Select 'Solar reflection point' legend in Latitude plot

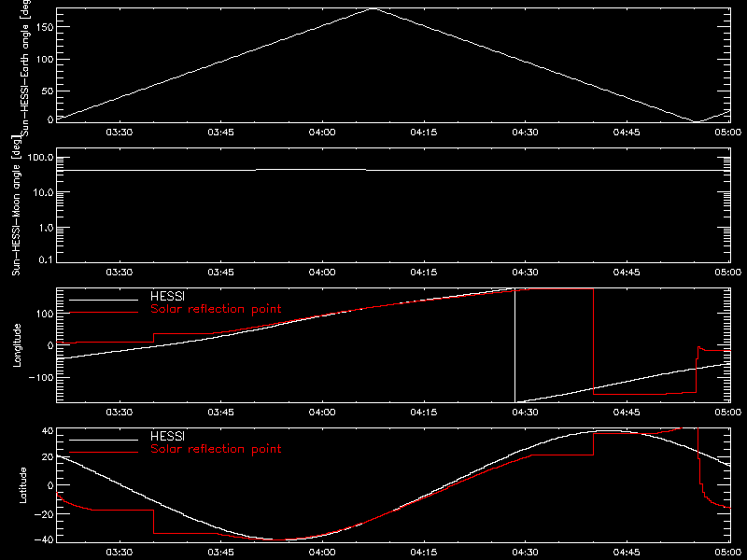pos(216,449)
